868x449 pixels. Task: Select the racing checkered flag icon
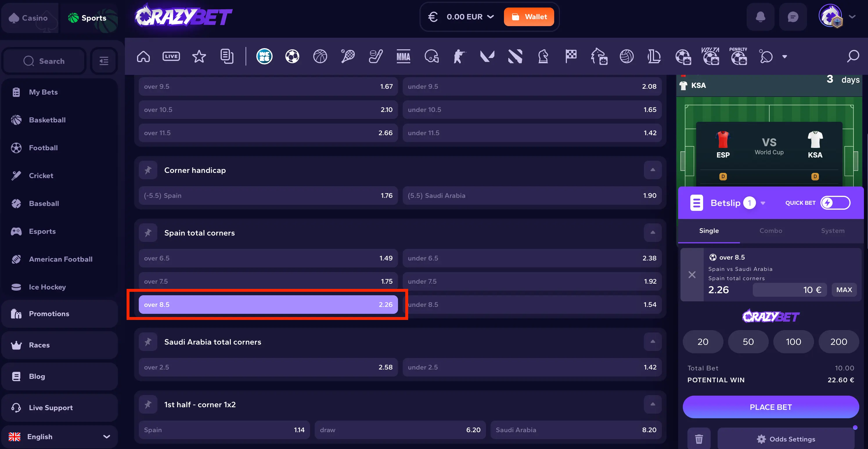(571, 56)
